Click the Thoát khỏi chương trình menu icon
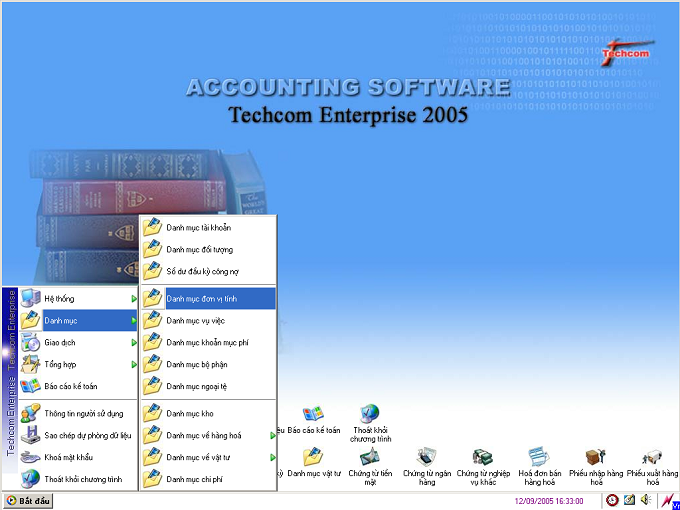 pyautogui.click(x=31, y=479)
